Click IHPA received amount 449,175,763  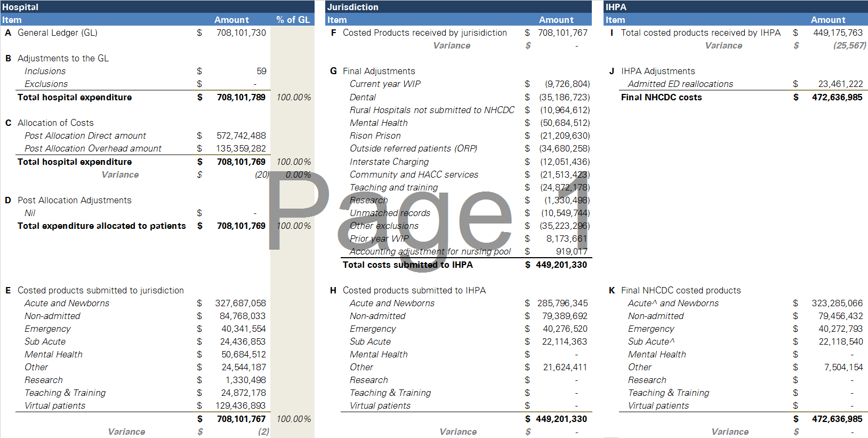(838, 33)
